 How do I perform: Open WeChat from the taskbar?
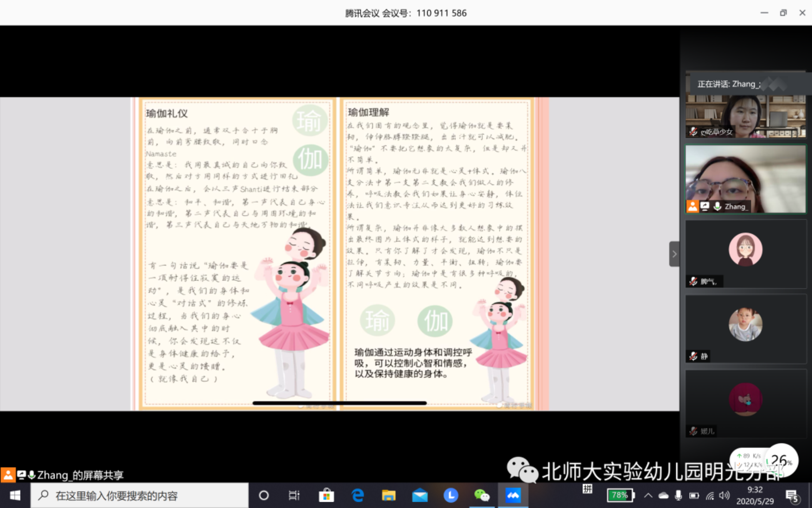(482, 495)
